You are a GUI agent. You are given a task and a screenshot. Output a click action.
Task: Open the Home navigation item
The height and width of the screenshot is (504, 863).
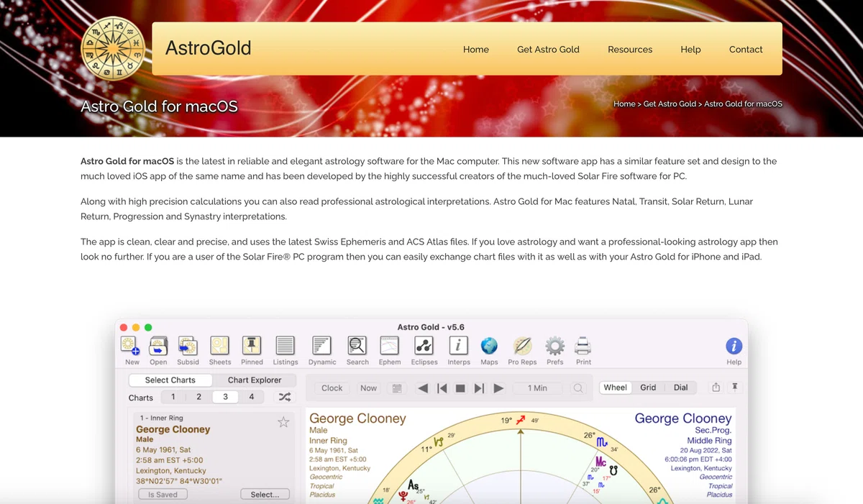point(476,50)
